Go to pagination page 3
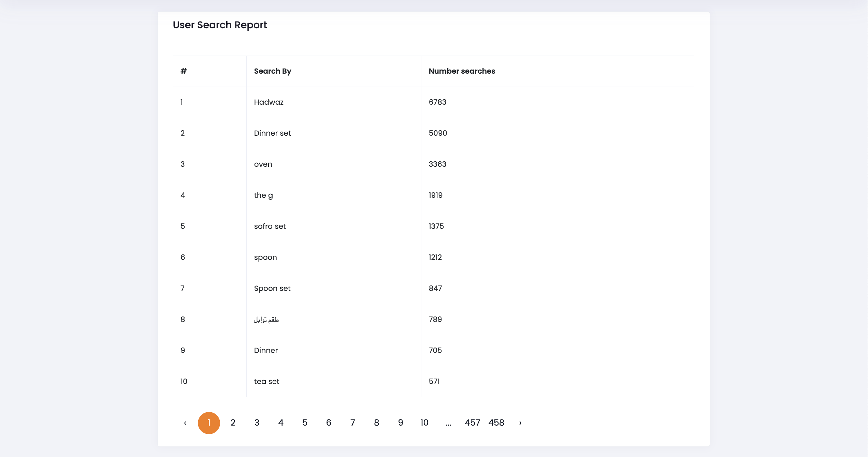The width and height of the screenshot is (868, 457). click(257, 423)
